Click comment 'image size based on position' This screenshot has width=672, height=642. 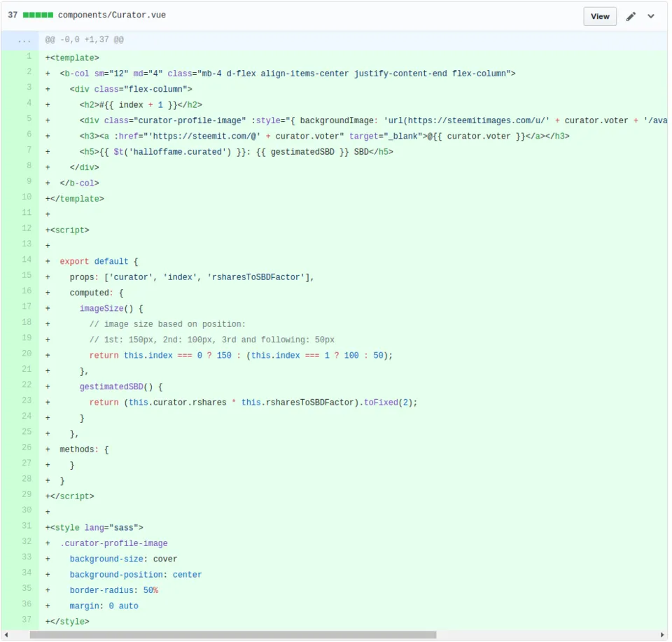click(x=167, y=324)
